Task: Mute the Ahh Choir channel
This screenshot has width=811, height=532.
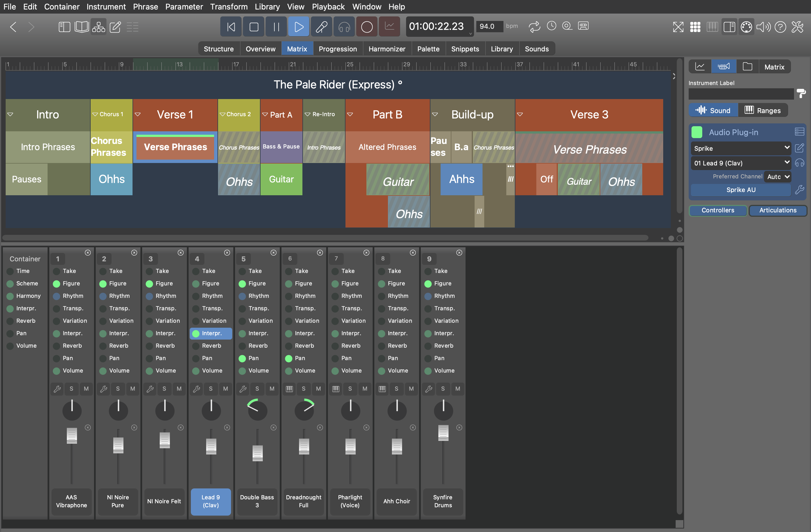Action: pos(411,389)
